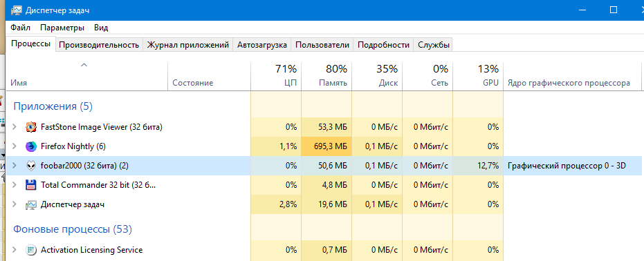The height and width of the screenshot is (261, 644).
Task: Switch to the Автозагрузка tab
Action: (262, 45)
